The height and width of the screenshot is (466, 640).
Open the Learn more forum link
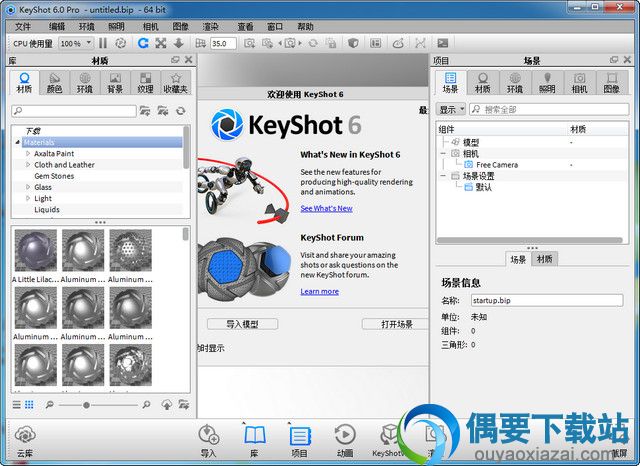click(320, 291)
